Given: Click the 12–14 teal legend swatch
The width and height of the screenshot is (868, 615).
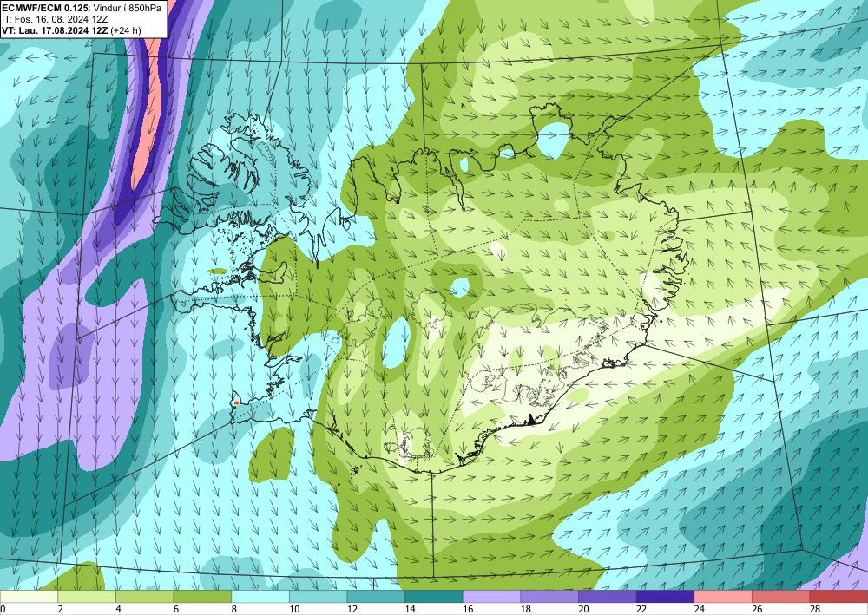Looking at the screenshot, I should click(x=376, y=596).
